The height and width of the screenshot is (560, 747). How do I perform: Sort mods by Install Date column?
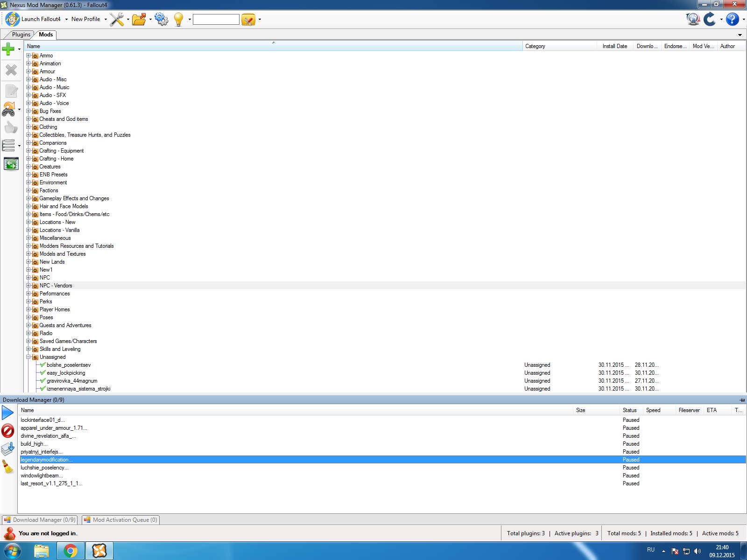pyautogui.click(x=614, y=46)
